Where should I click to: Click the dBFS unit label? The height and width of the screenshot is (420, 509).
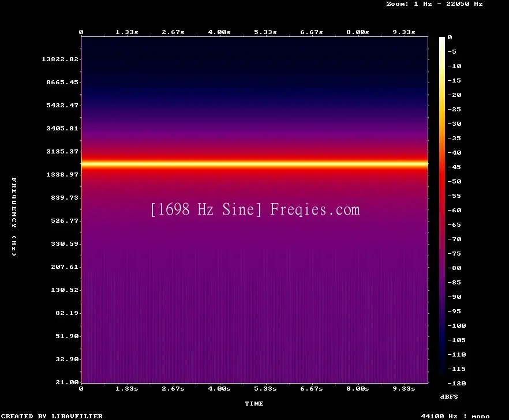(449, 396)
